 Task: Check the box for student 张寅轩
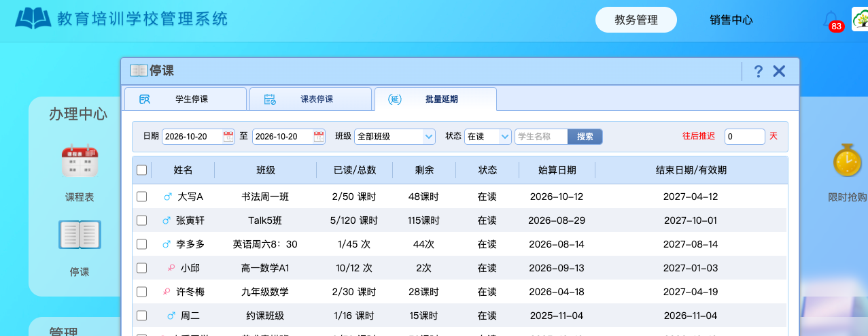(x=141, y=220)
